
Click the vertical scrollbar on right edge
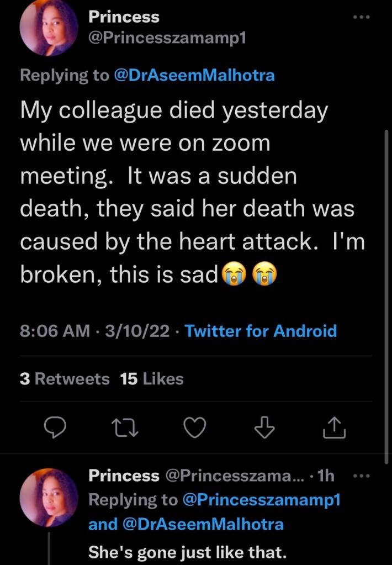pyautogui.click(x=386, y=293)
